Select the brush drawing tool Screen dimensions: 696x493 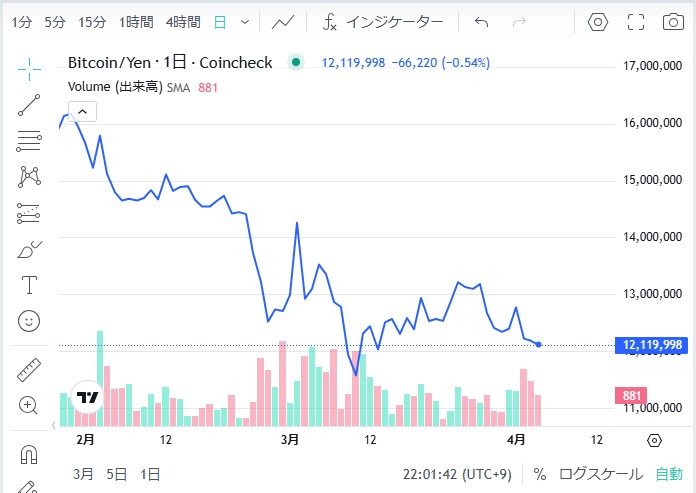pos(29,249)
